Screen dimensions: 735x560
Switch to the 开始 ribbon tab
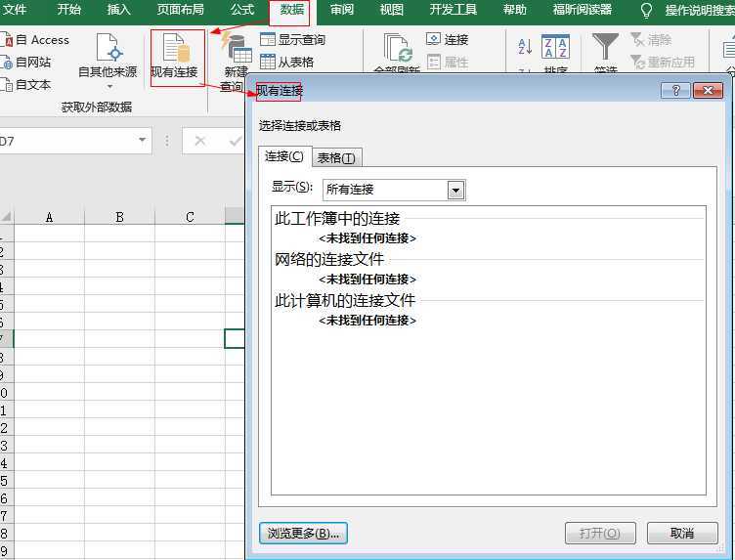click(x=68, y=10)
